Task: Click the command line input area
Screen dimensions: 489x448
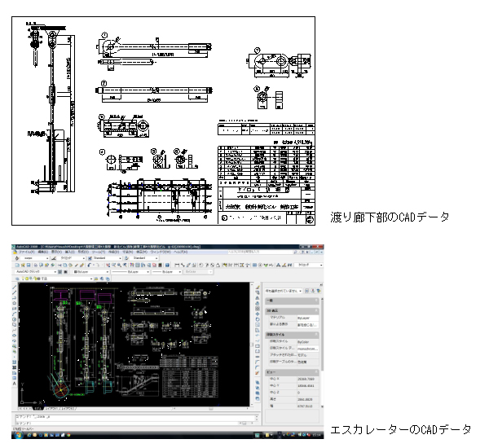Action: click(x=128, y=423)
